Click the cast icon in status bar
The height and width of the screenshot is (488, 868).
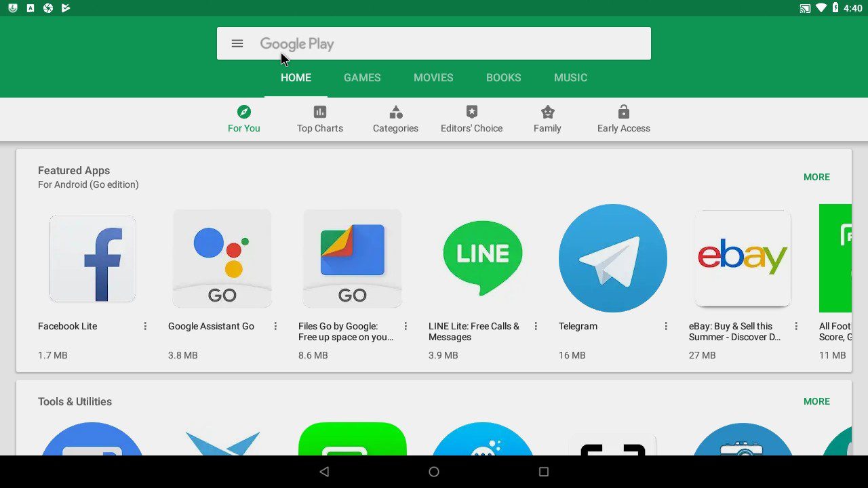coord(805,8)
